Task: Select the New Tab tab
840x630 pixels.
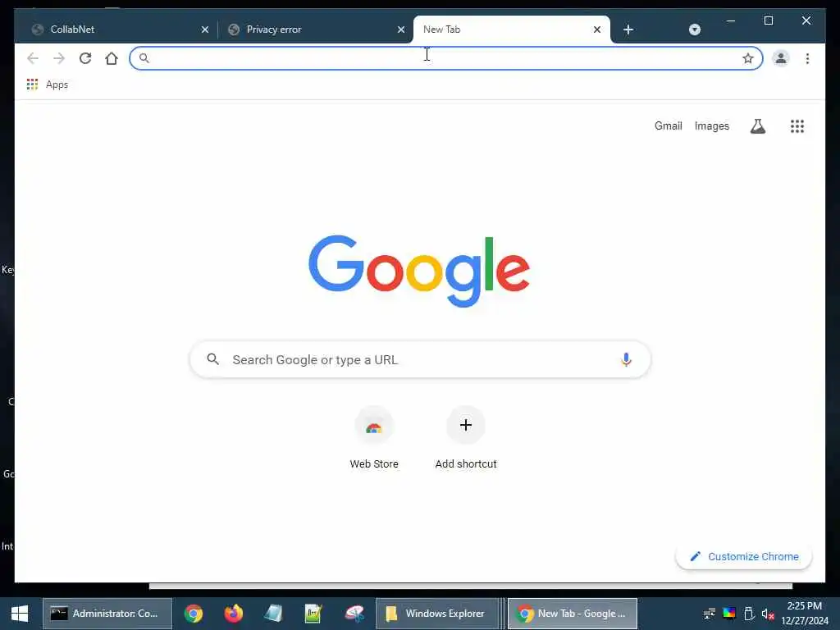Action: coord(512,30)
